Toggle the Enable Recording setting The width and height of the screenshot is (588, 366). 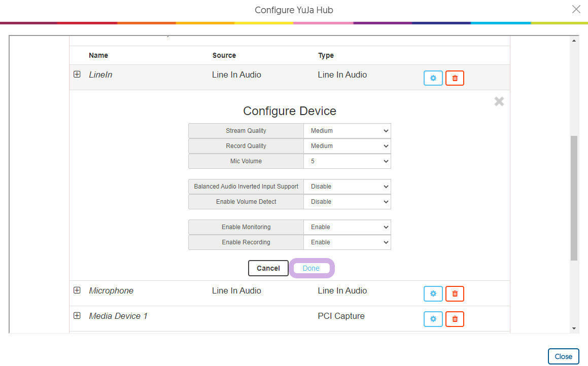click(348, 242)
